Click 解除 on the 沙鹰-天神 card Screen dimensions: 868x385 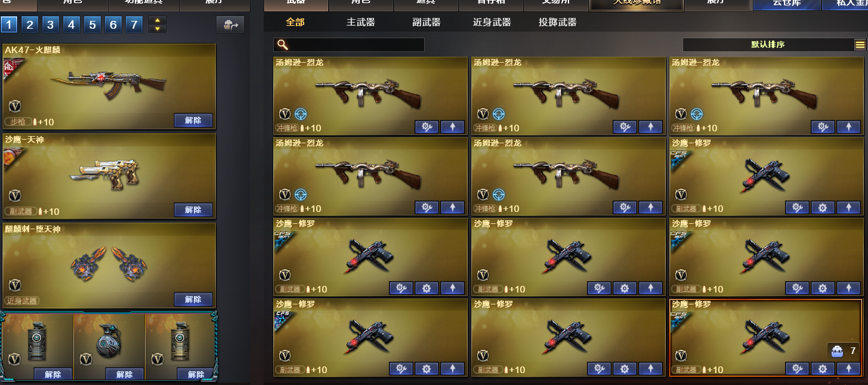[x=193, y=210]
